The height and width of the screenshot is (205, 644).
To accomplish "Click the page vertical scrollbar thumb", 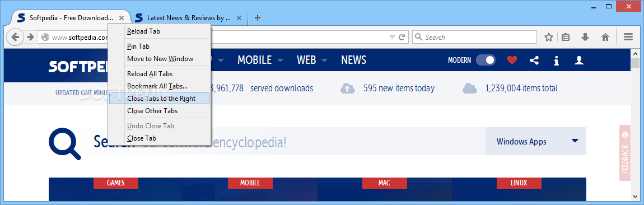I will click(636, 64).
